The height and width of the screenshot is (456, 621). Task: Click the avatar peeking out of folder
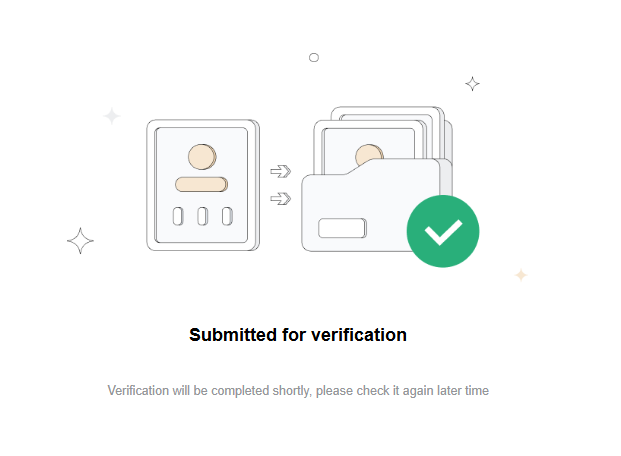(x=369, y=153)
